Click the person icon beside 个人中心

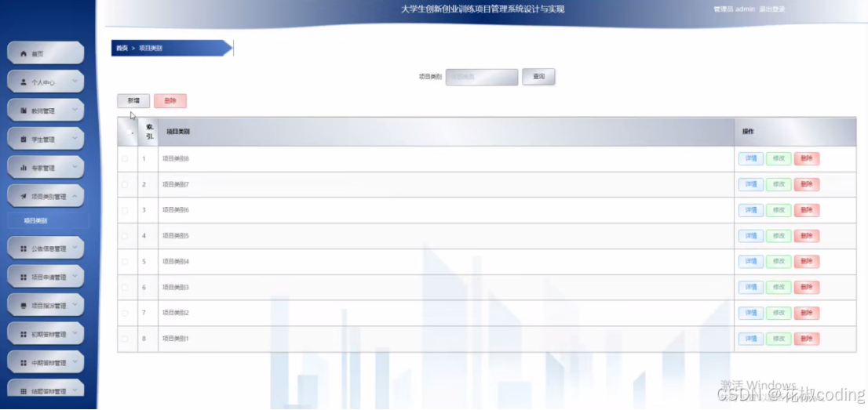(x=24, y=82)
